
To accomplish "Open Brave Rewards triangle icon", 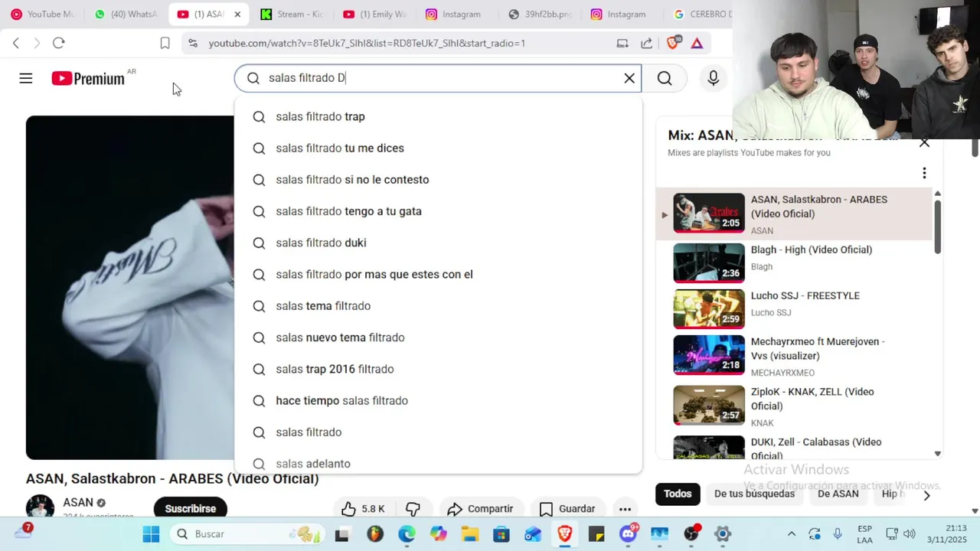I will pyautogui.click(x=697, y=43).
